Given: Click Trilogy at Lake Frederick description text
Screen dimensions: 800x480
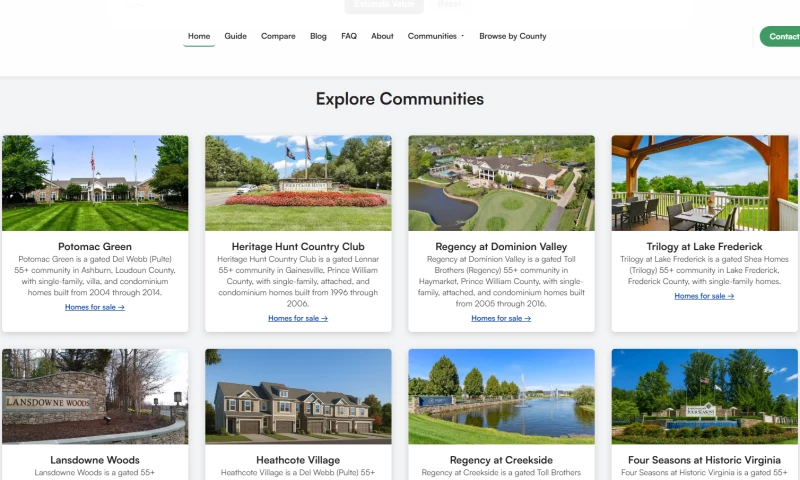Looking at the screenshot, I should click(704, 270).
